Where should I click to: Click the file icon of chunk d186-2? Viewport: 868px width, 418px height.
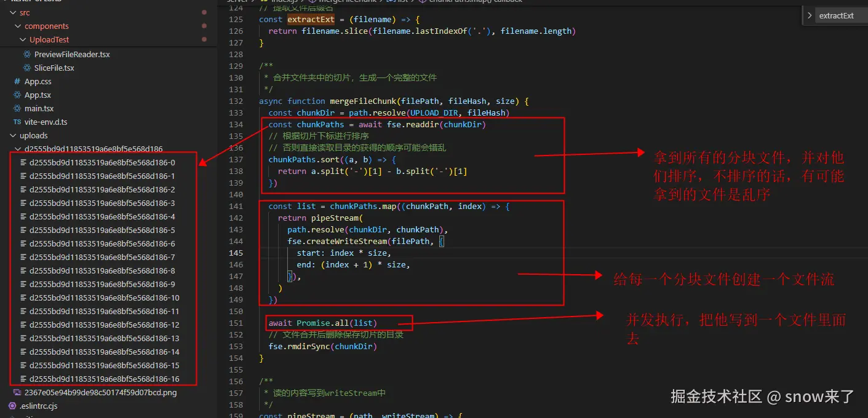pyautogui.click(x=23, y=189)
